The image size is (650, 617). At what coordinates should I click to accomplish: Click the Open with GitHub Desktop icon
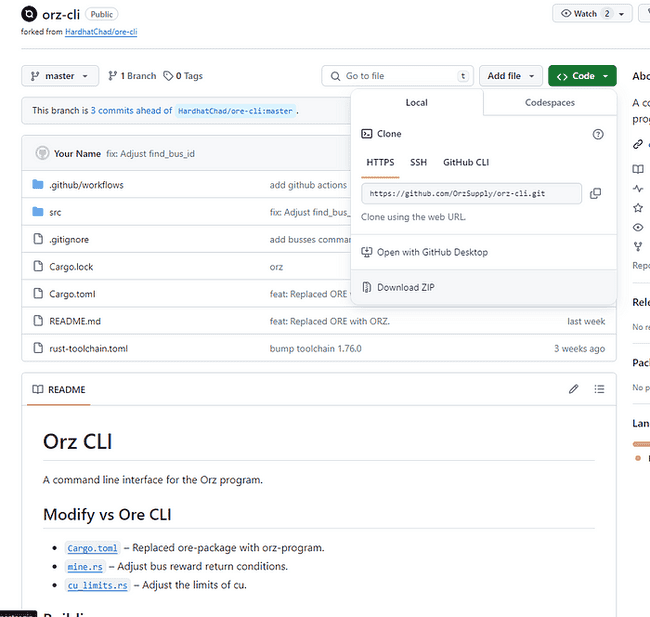pyautogui.click(x=366, y=252)
